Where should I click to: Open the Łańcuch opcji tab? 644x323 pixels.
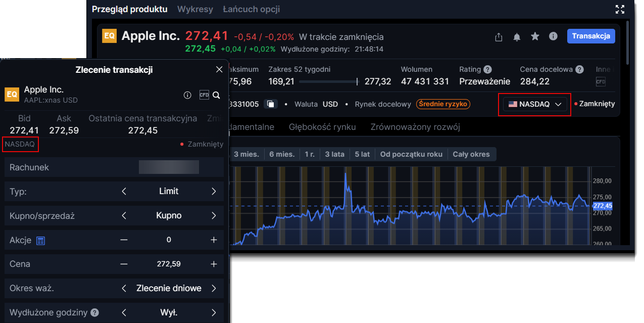[251, 9]
